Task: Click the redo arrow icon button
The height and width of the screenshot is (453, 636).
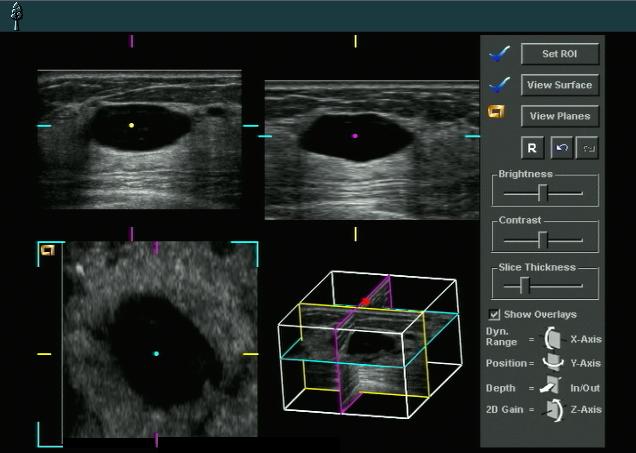Action: pos(587,148)
